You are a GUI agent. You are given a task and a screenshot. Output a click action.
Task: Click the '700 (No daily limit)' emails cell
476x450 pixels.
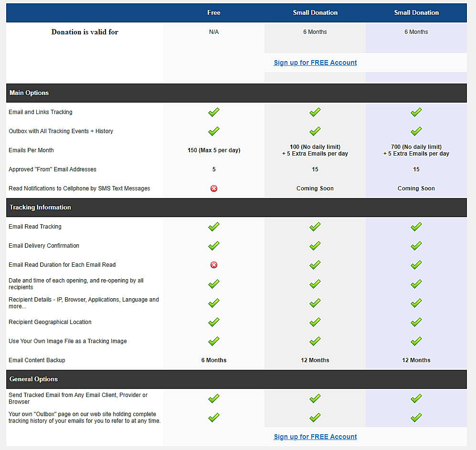click(416, 150)
